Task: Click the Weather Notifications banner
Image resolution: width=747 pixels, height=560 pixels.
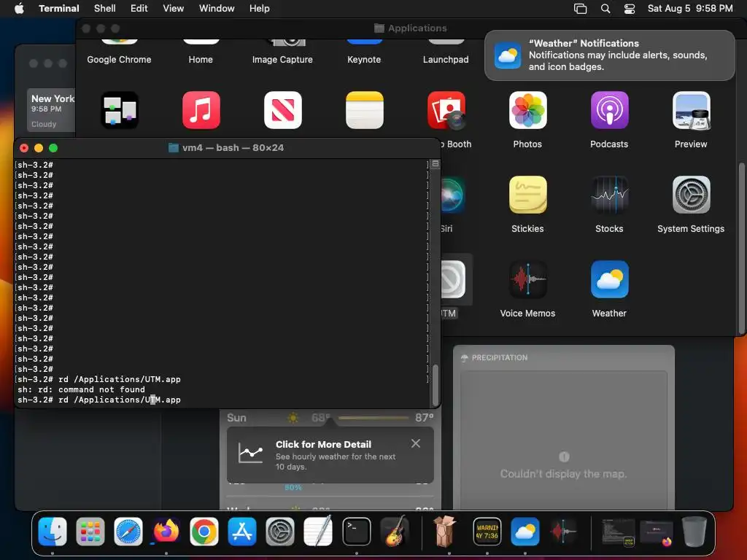Action: pyautogui.click(x=609, y=55)
